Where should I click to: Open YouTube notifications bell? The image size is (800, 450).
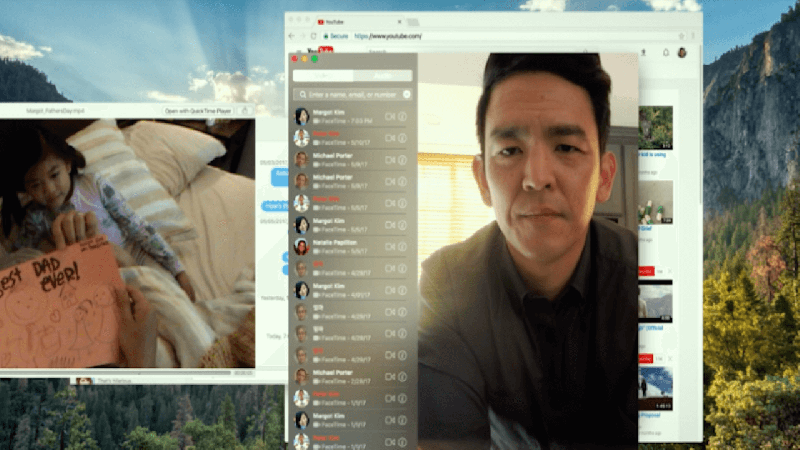coord(666,52)
